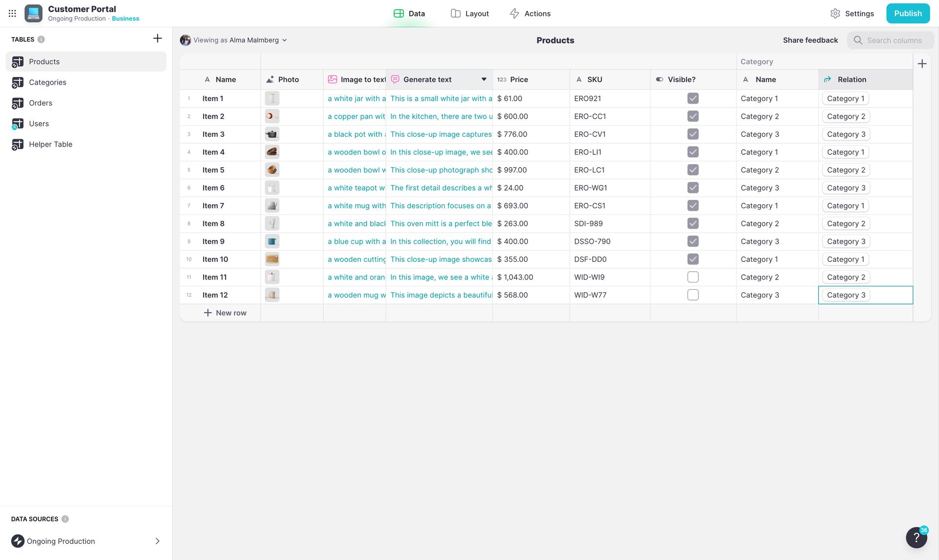The height and width of the screenshot is (560, 939).
Task: Add a new column using plus icon
Action: pos(922,64)
